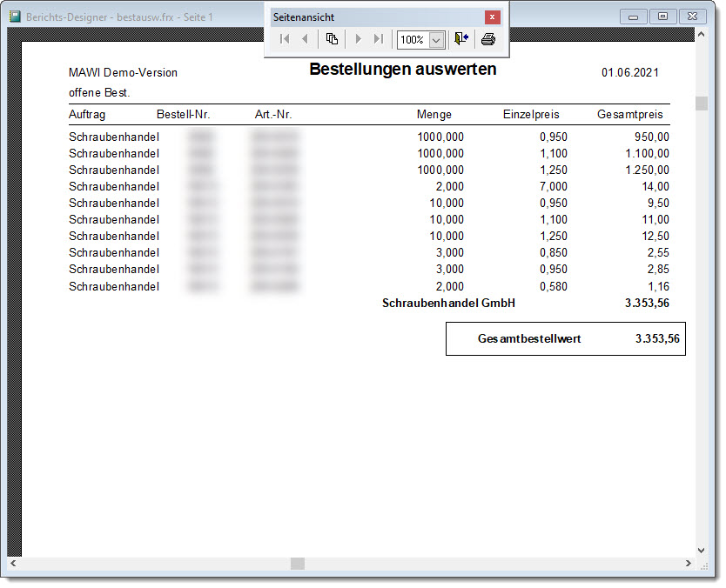Click the Gesamtbestellwert total box
726x588 pixels.
(565, 339)
